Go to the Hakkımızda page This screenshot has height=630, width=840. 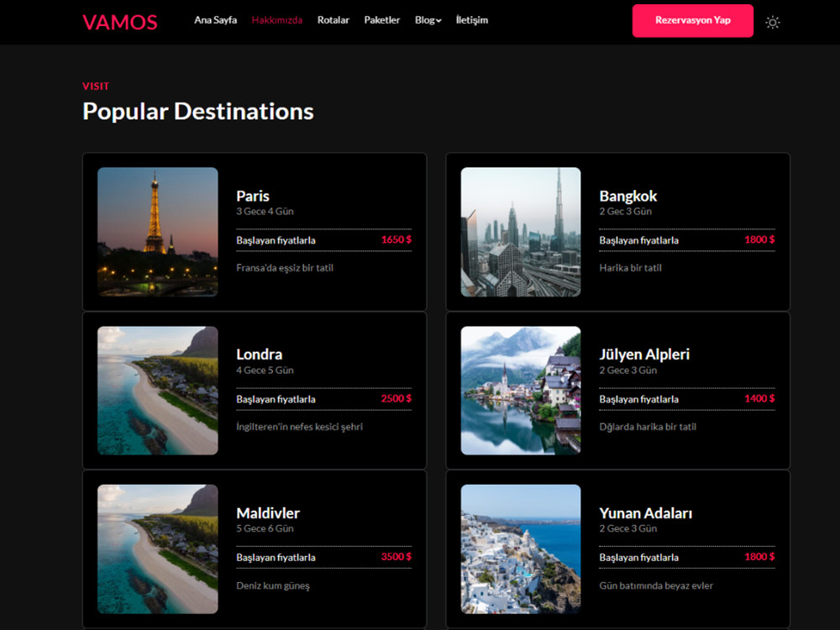277,20
